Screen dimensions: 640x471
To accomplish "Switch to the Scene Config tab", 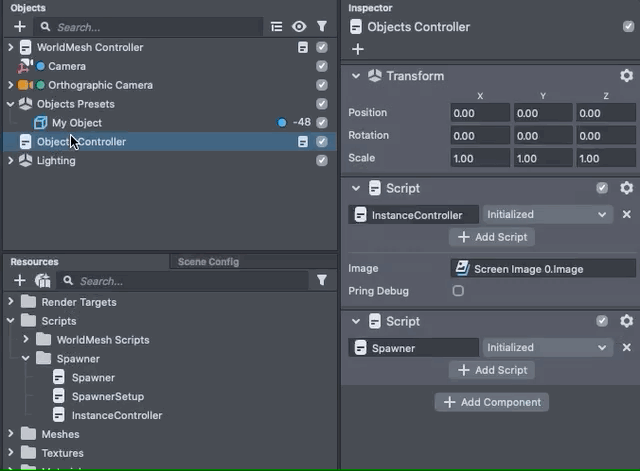I will pos(208,262).
